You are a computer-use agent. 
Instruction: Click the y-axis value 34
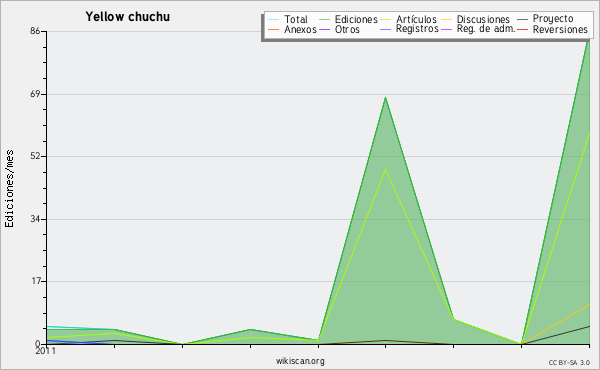(35, 219)
